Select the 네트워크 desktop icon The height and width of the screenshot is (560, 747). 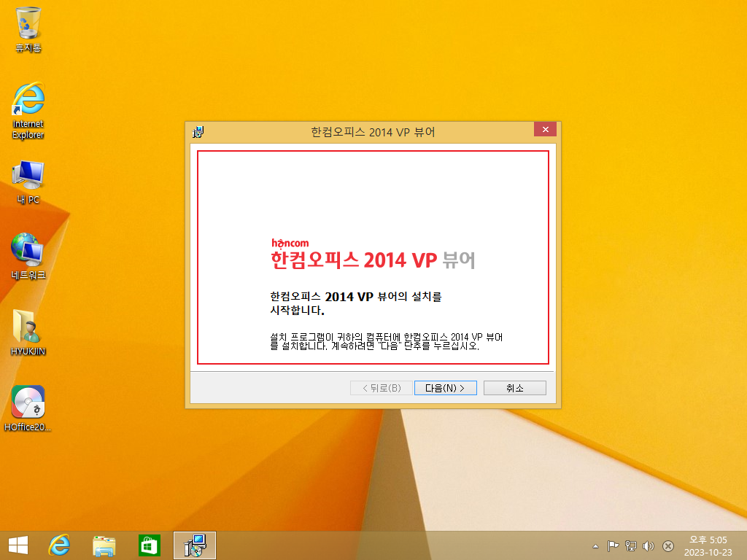coord(28,256)
